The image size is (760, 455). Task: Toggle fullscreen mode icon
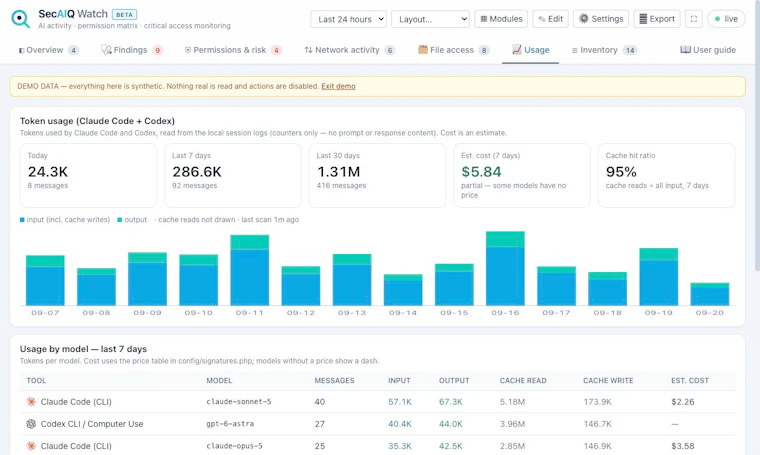pos(694,19)
